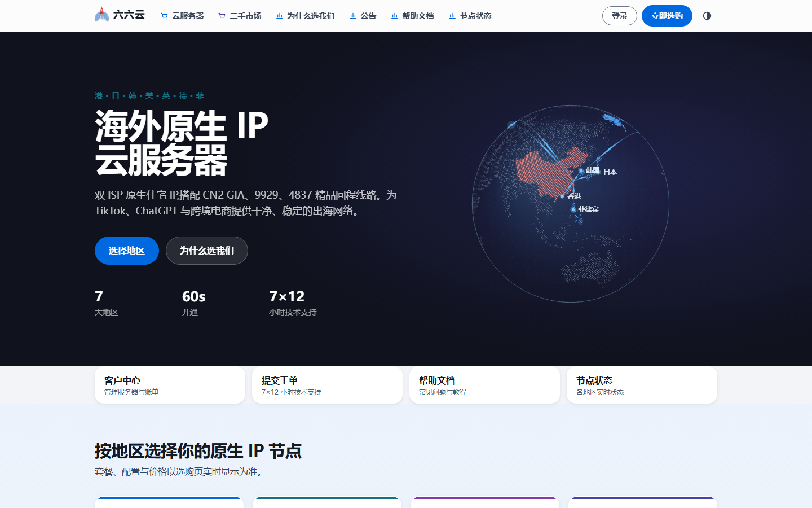The height and width of the screenshot is (508, 812).
Task: Click the heading 按地区选择你的原生 IP 节点
Action: (x=198, y=451)
